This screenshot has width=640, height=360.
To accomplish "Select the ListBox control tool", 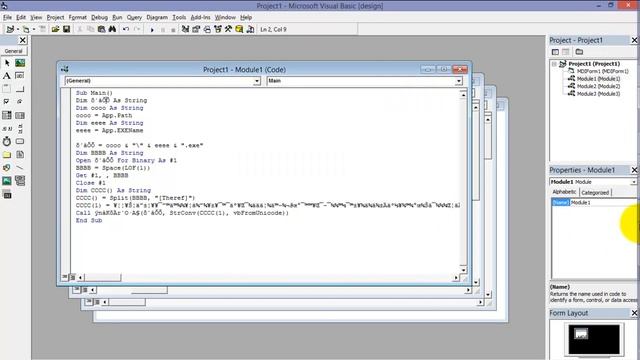I will pyautogui.click(x=20, y=115).
